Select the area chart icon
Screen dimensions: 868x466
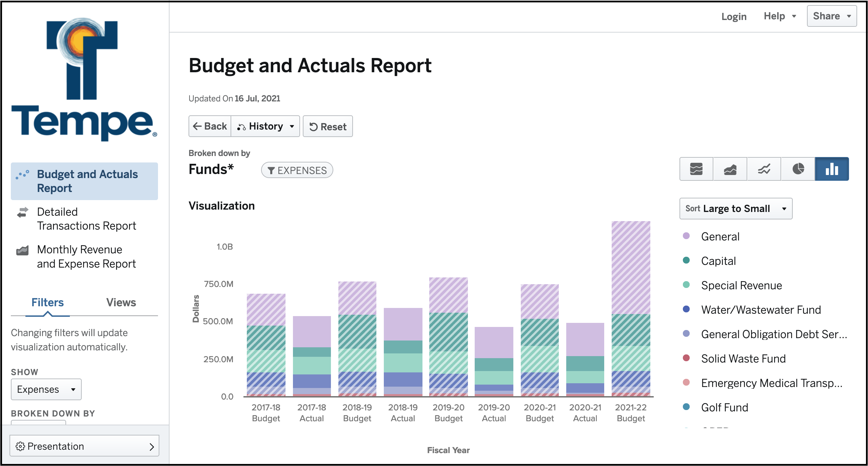pos(730,169)
